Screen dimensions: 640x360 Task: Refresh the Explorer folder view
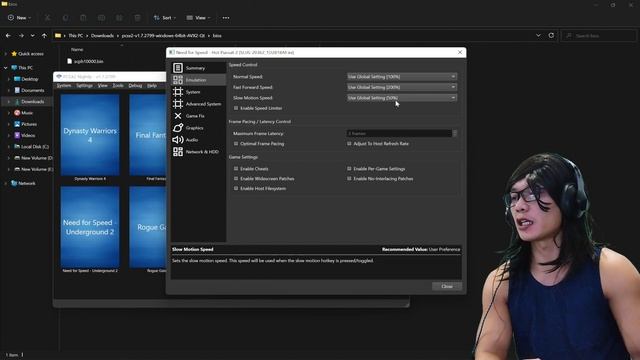tap(551, 36)
